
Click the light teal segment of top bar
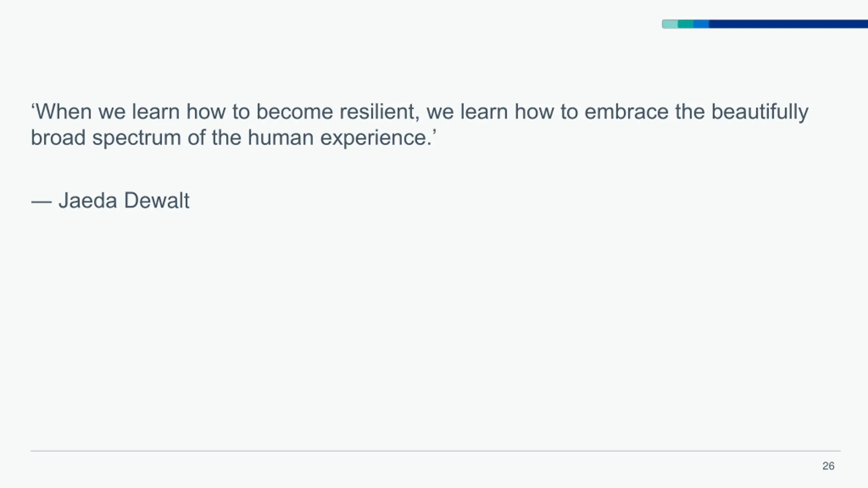click(x=670, y=24)
